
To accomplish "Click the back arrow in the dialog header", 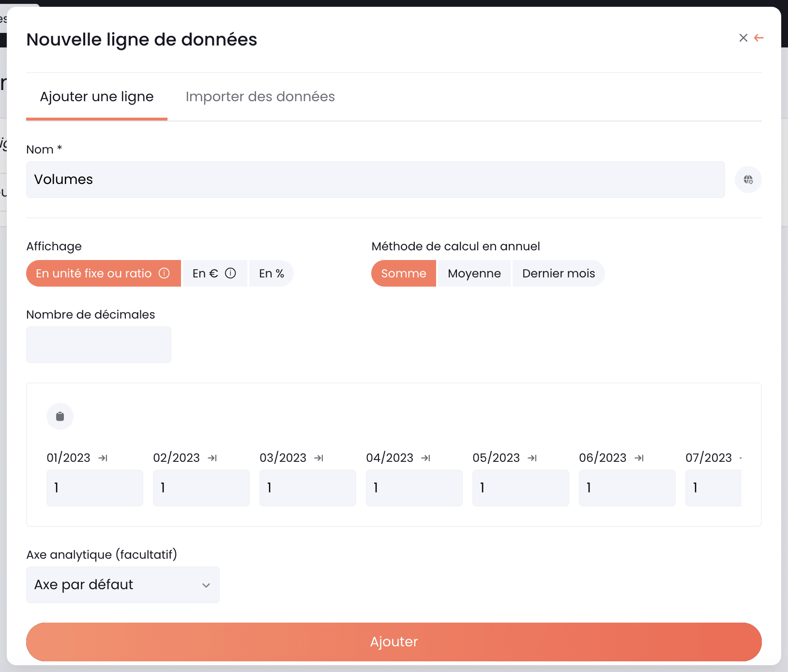I will pyautogui.click(x=759, y=38).
